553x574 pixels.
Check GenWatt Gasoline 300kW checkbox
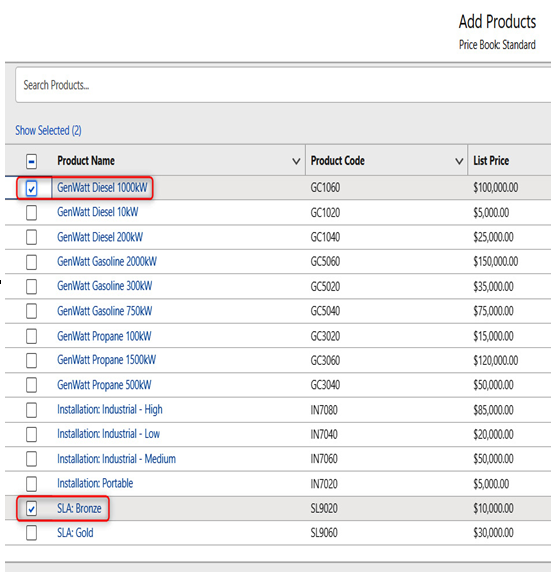31,287
